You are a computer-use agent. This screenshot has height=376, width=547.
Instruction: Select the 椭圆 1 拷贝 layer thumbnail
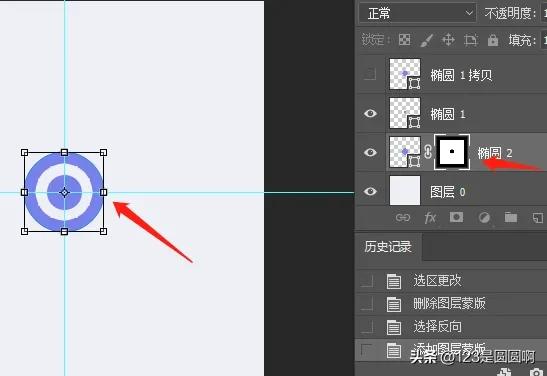(x=405, y=74)
